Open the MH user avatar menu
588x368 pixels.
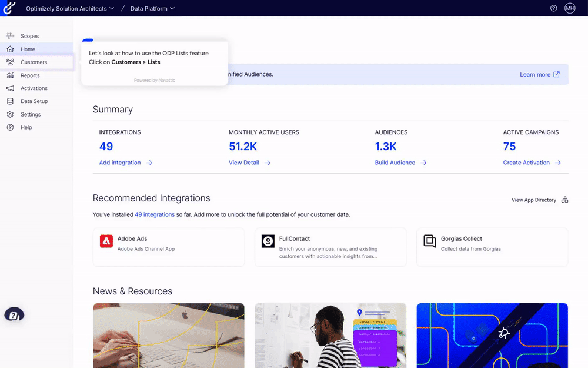tap(570, 8)
